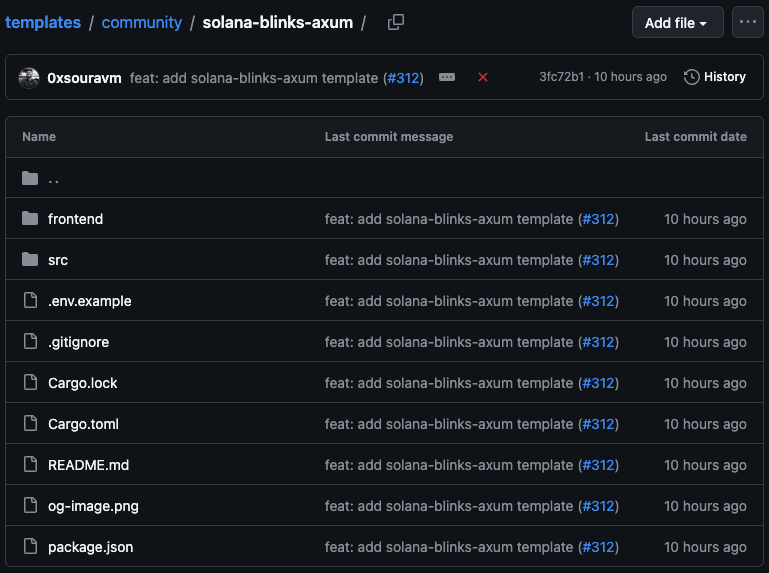Go to templates breadcrumb link

tap(43, 22)
